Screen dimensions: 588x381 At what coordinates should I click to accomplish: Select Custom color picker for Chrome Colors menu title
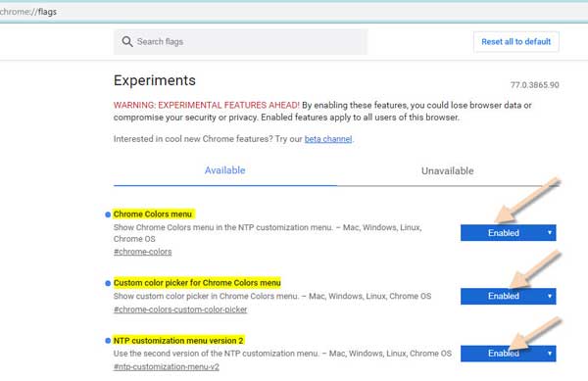[x=197, y=283]
